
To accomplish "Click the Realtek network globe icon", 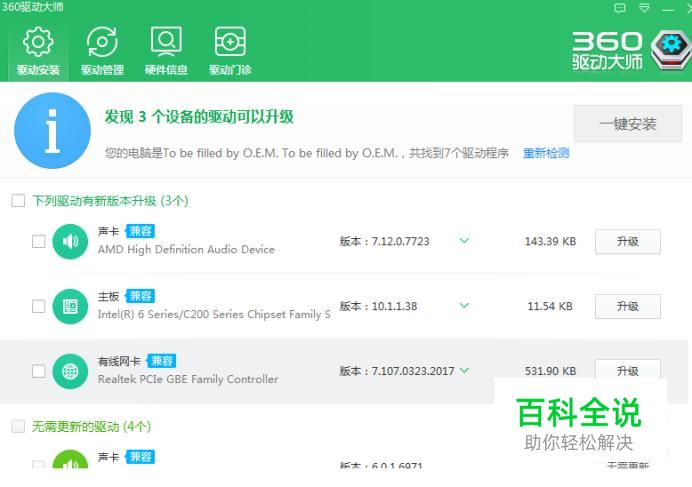I will click(x=70, y=371).
